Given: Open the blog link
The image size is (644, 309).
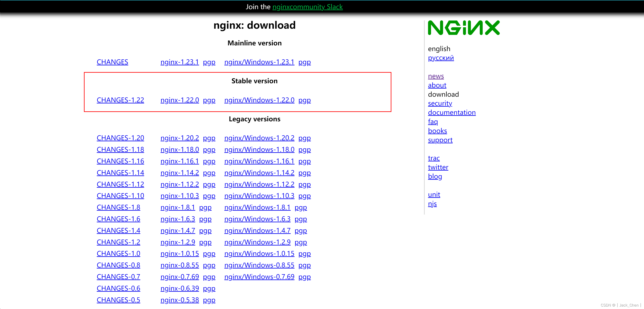Looking at the screenshot, I should coord(435,176).
